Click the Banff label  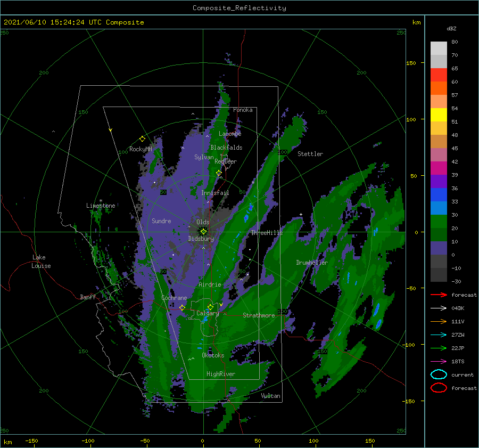tap(88, 297)
